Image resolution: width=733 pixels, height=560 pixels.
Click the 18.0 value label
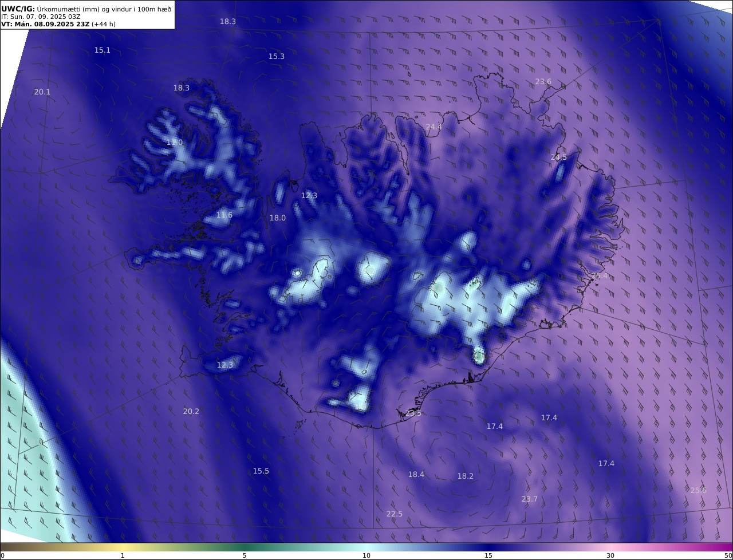point(278,218)
